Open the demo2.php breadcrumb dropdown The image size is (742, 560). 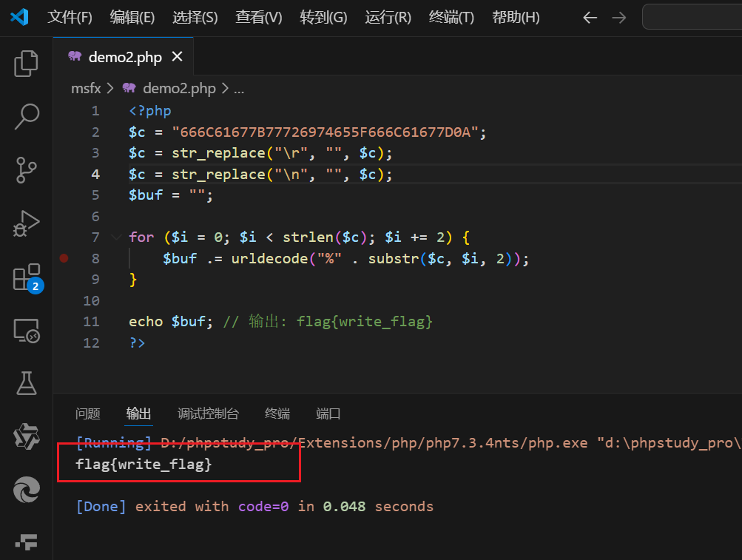[x=178, y=89]
